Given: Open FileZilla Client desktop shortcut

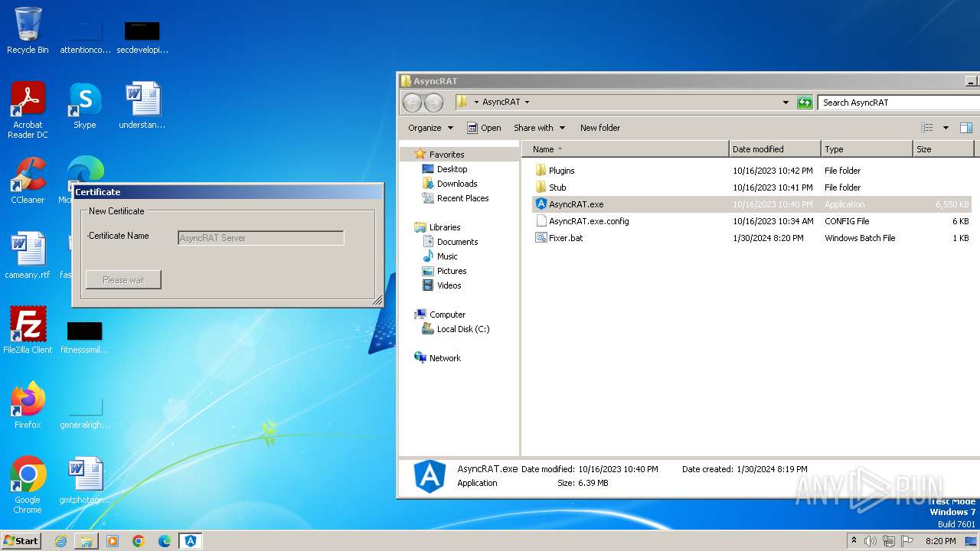Looking at the screenshot, I should [x=28, y=331].
